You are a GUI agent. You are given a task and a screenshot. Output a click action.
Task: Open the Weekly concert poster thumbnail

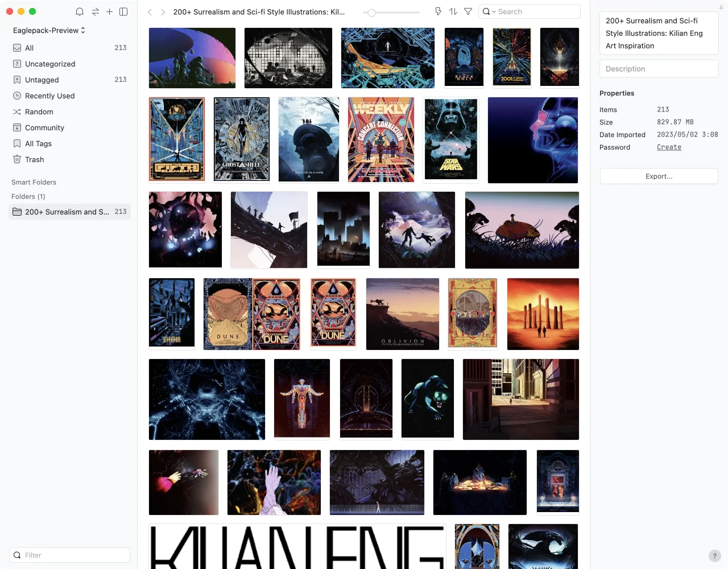pos(381,140)
